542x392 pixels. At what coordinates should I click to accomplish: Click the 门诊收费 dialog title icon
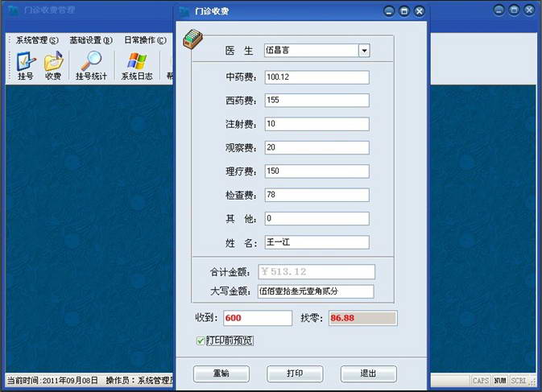point(184,11)
